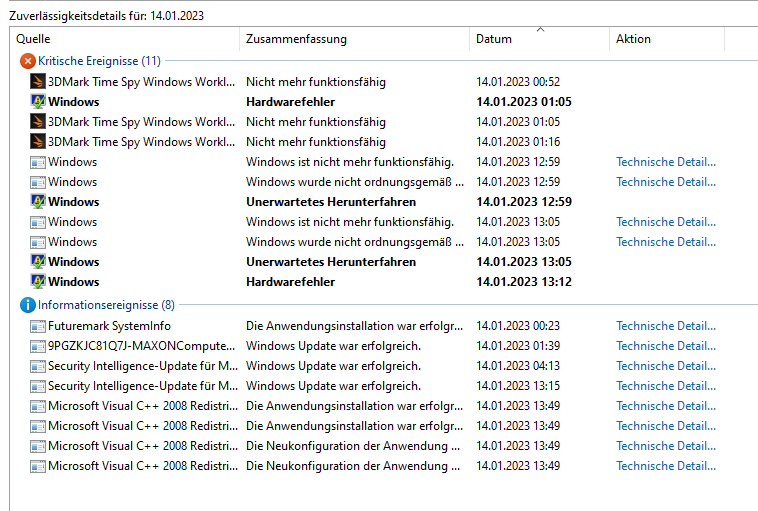This screenshot has height=511, width=758.
Task: Select the bold 'Hardwarefehler' summary at 01:05
Action: point(290,102)
